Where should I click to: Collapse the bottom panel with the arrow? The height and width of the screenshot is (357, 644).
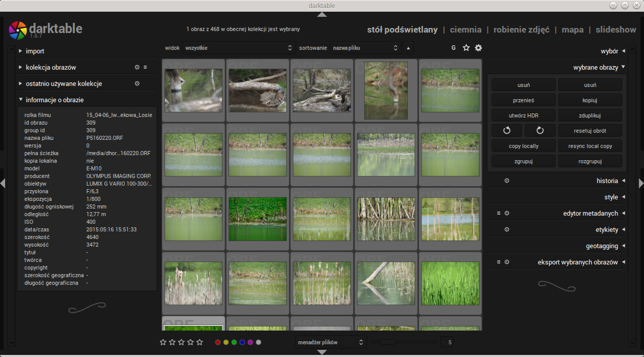322,352
